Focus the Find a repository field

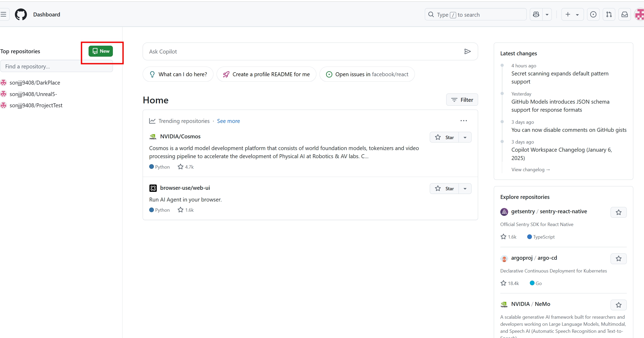click(56, 66)
